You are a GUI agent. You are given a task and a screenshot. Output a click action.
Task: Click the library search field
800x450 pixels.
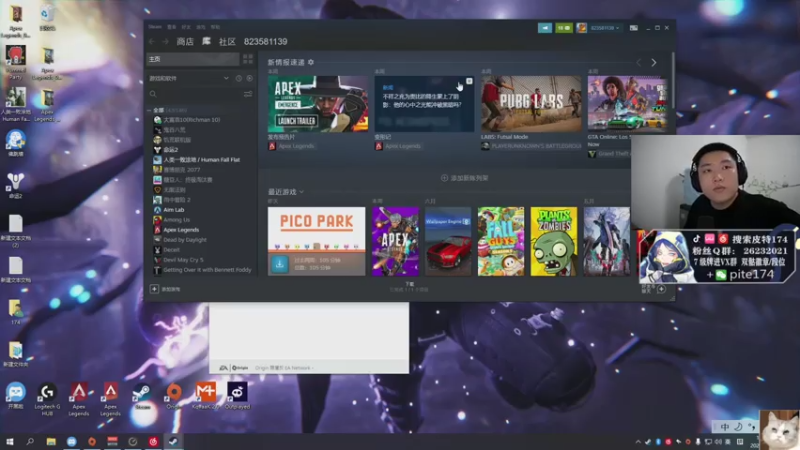pyautogui.click(x=194, y=94)
